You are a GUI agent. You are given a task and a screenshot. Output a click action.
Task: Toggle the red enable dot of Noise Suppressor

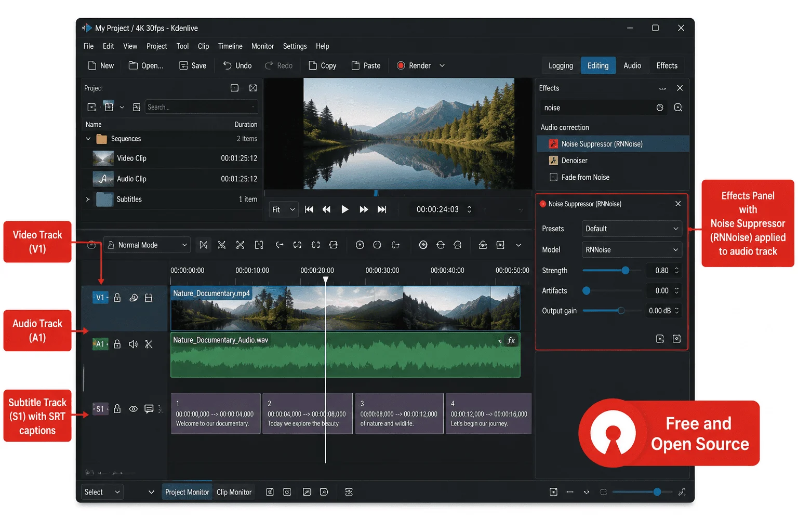(543, 204)
